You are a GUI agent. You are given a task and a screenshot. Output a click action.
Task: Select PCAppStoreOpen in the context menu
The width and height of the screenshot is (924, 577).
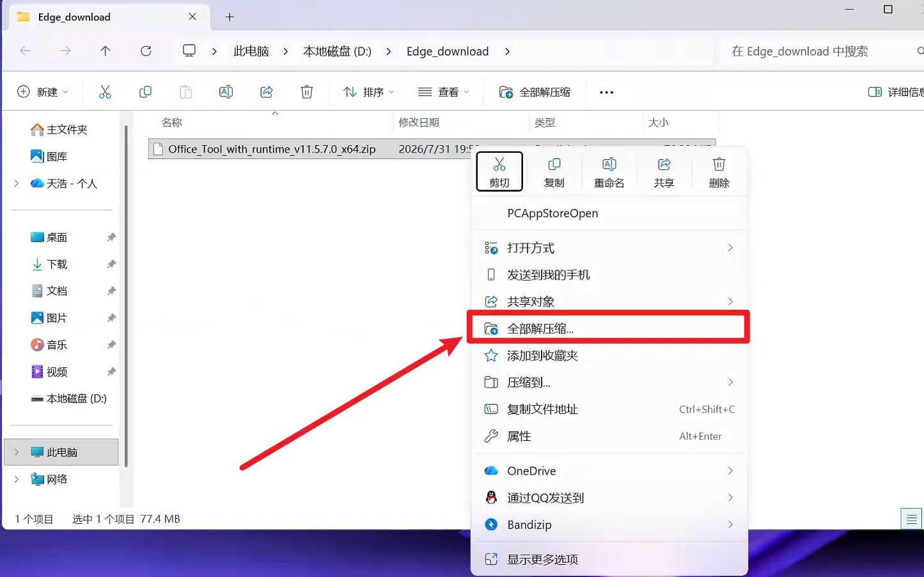coord(609,213)
